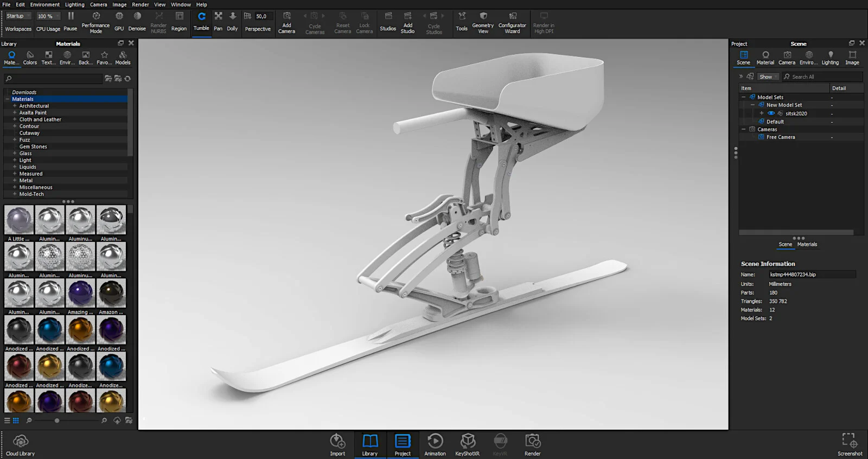
Task: Select the Amazing purple material thumbnail
Action: click(x=80, y=294)
